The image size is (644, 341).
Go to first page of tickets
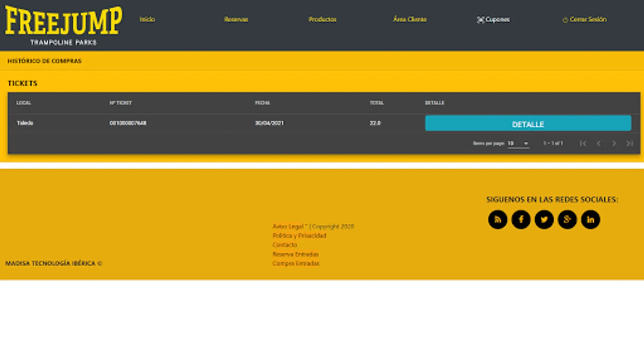pos(583,143)
